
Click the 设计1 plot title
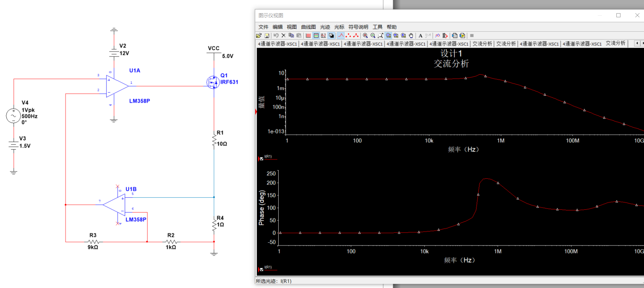click(451, 54)
